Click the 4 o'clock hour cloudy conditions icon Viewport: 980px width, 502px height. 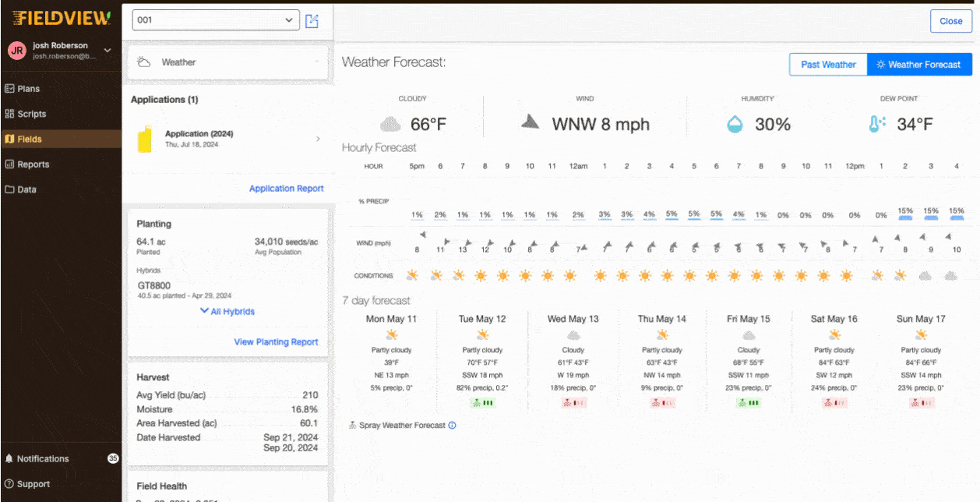tap(951, 275)
